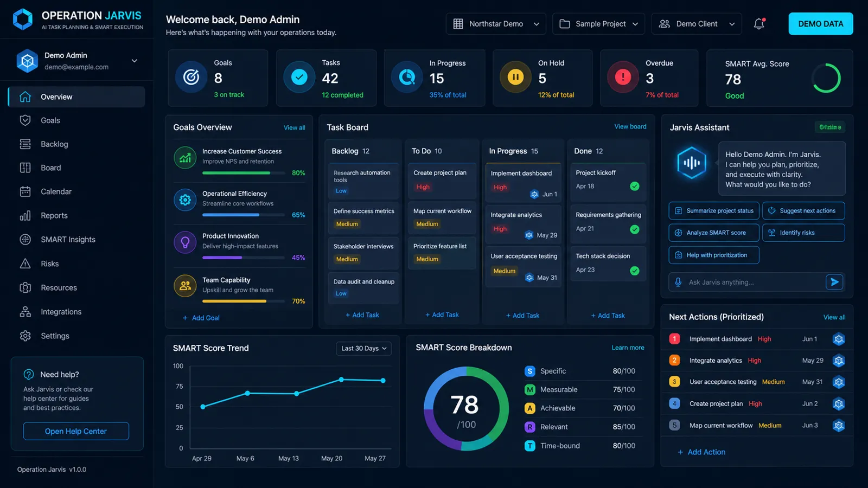This screenshot has height=488, width=868.
Task: Click hexagon icon beside Jun 3 in Next Actions
Action: coord(839,426)
